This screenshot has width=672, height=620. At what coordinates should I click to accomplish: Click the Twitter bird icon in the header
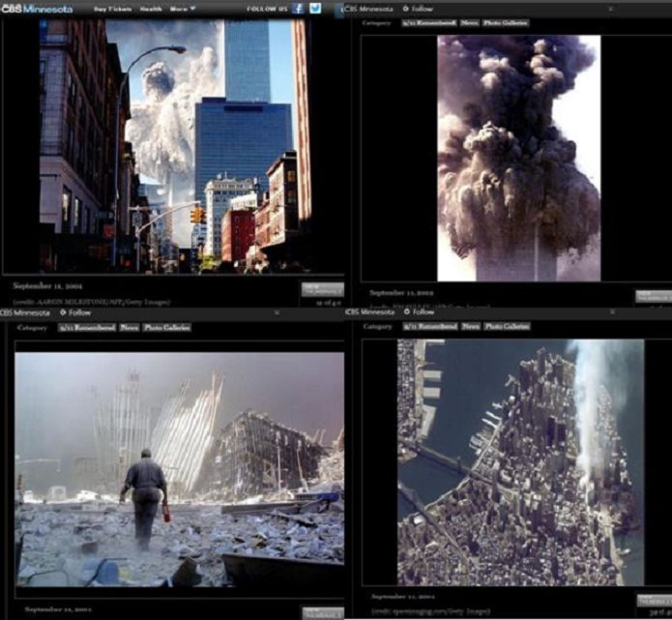(315, 9)
